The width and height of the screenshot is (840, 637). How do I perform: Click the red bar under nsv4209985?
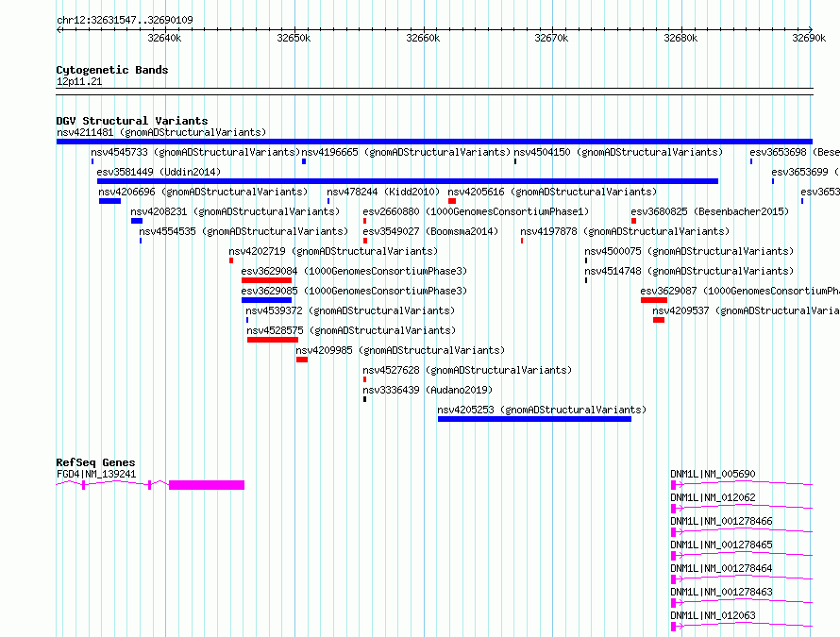(302, 360)
